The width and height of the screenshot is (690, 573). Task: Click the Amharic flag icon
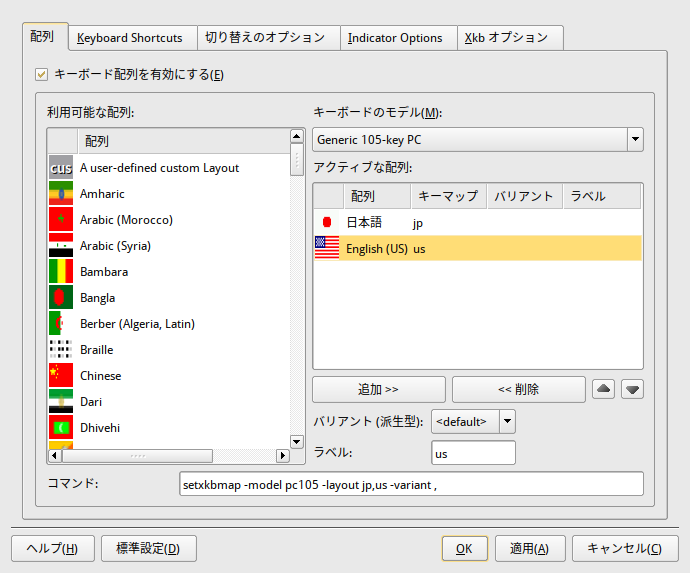pyautogui.click(x=61, y=194)
